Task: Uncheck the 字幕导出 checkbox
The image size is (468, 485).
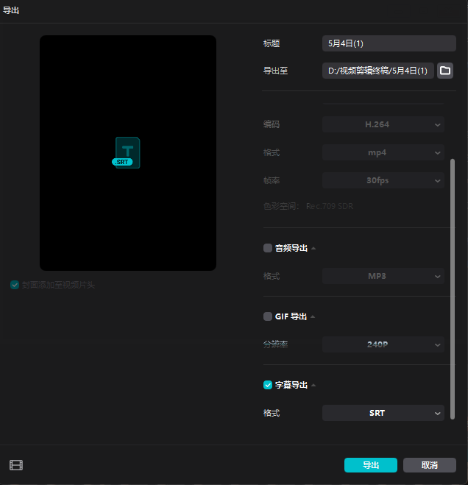Action: 268,385
